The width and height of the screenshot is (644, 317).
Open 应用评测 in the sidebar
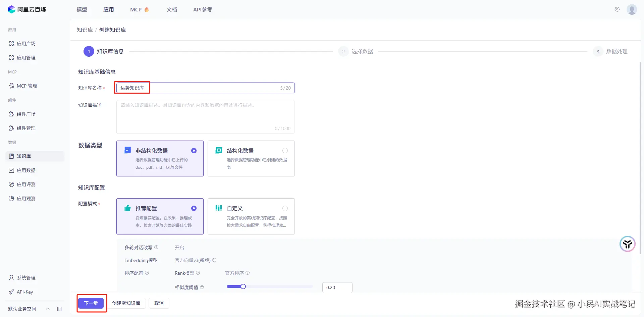(x=35, y=184)
